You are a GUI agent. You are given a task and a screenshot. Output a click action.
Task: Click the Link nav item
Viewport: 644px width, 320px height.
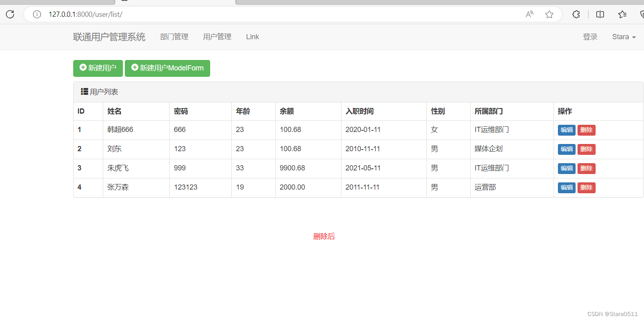(253, 37)
